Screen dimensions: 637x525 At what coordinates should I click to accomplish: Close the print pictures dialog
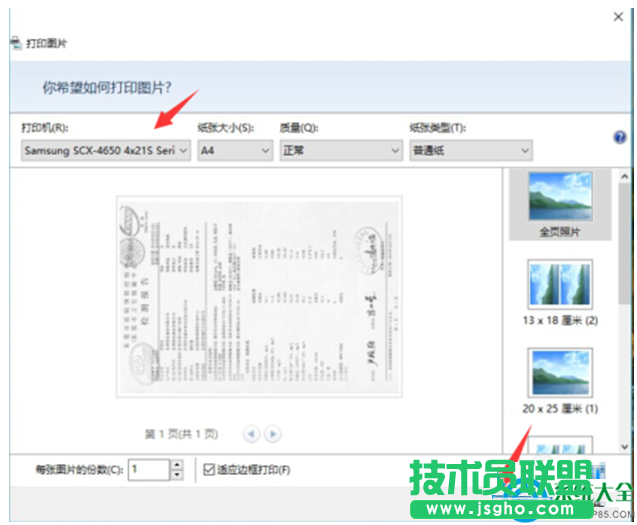coord(616,16)
